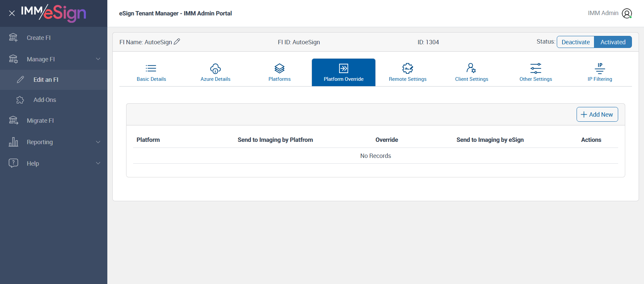Image resolution: width=644 pixels, height=284 pixels.
Task: Click the Override column header
Action: click(387, 140)
